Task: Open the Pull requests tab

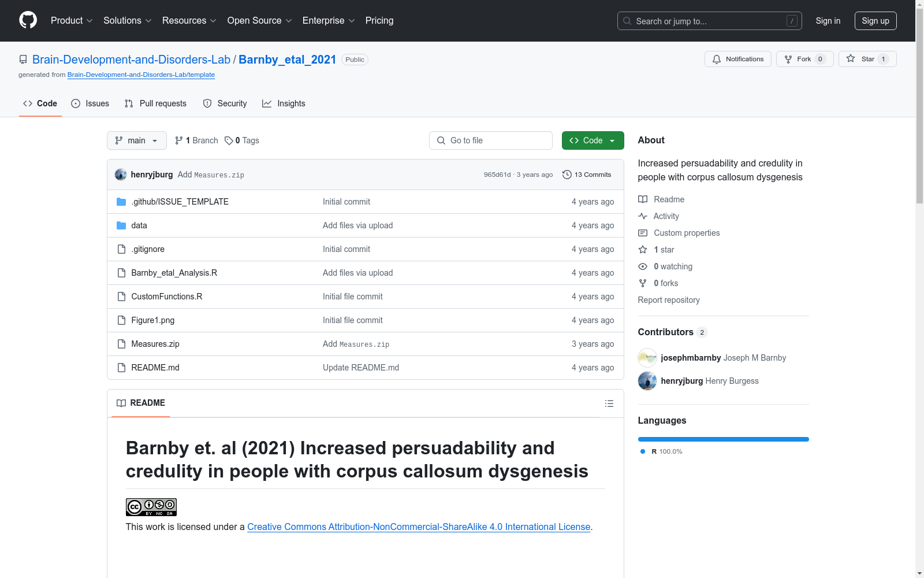Action: tap(155, 103)
